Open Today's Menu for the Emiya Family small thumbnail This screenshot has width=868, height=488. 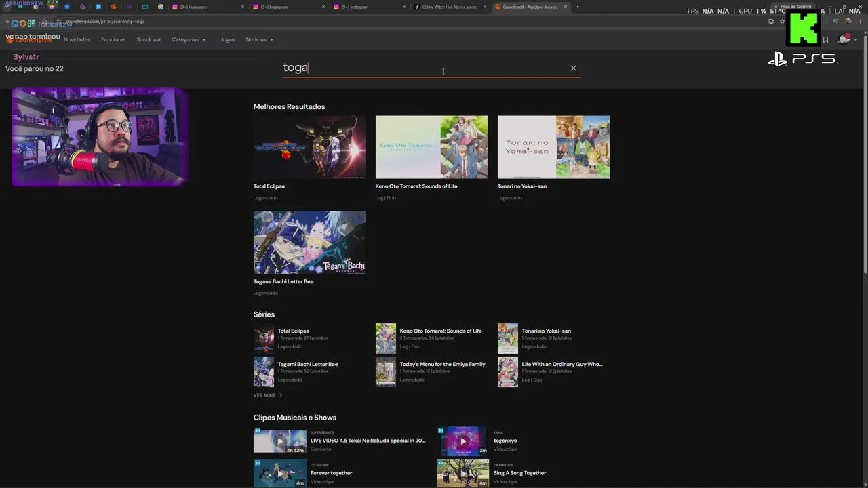[386, 371]
